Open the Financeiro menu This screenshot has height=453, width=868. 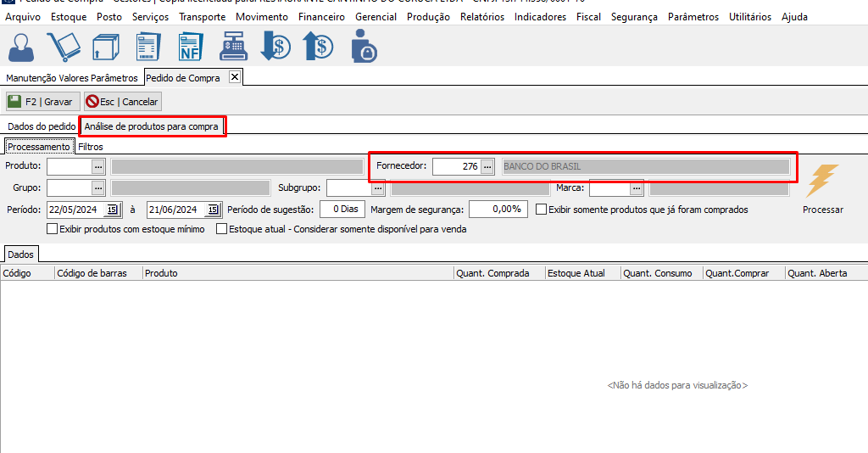321,17
